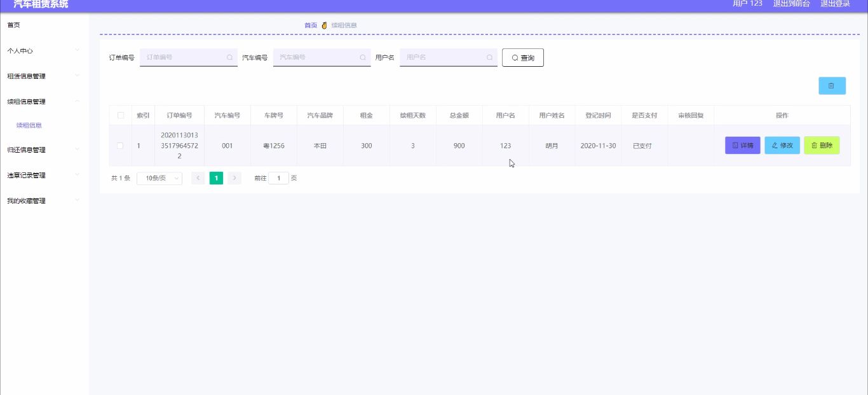Click 退出登录 in header

click(x=836, y=4)
